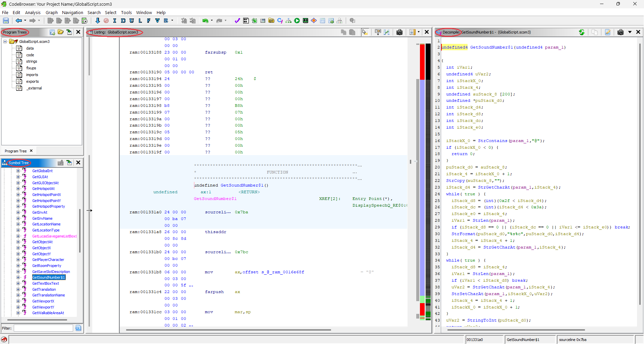Open Listing diff view icon
This screenshot has width=644, height=344.
point(387,32)
